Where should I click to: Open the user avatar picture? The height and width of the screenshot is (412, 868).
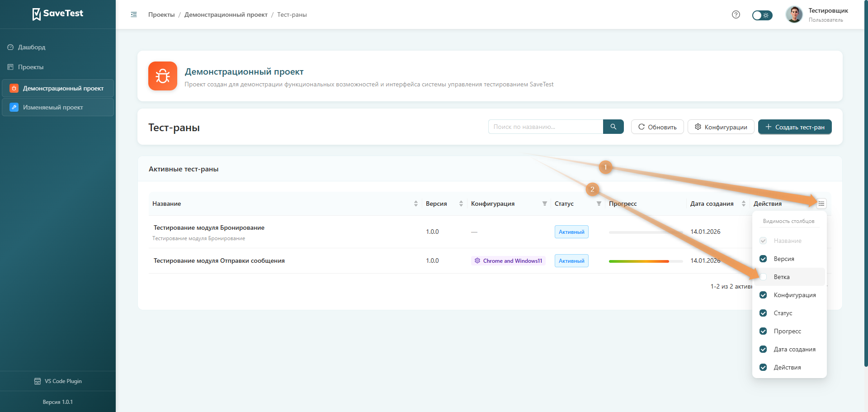point(794,14)
